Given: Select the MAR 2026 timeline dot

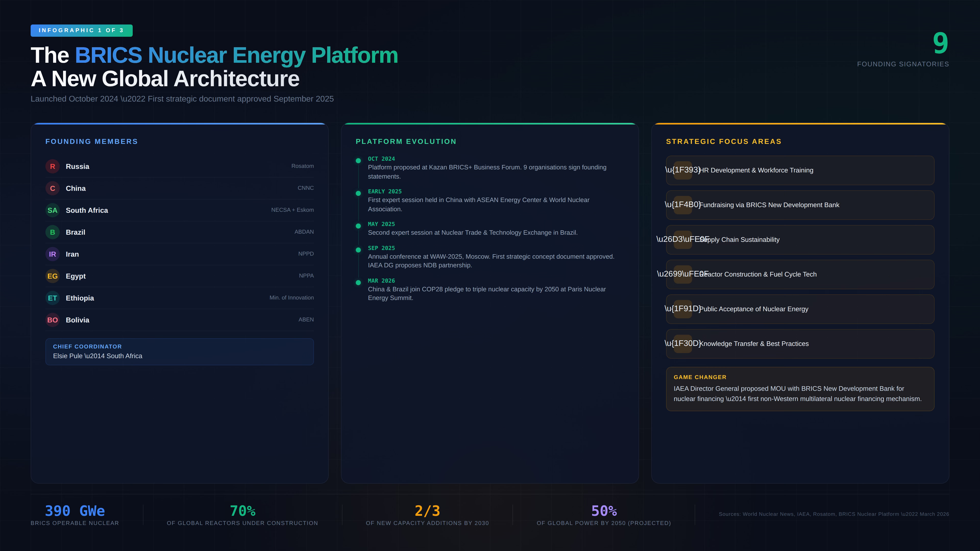Looking at the screenshot, I should (x=358, y=283).
